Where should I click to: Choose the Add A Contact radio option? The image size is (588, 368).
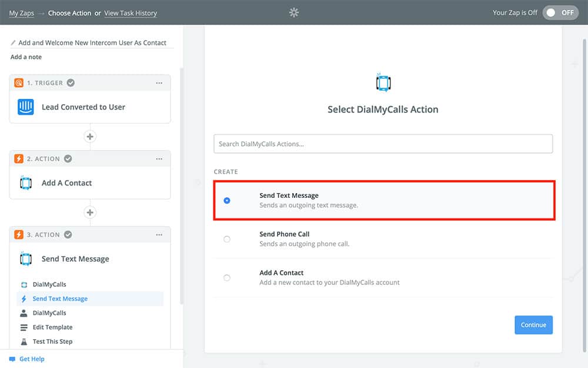pyautogui.click(x=227, y=278)
